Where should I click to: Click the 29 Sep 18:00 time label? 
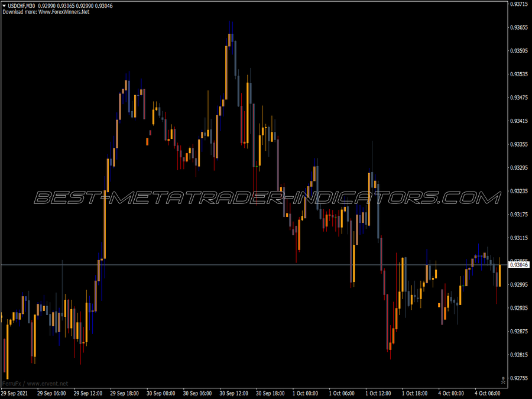pos(125,394)
